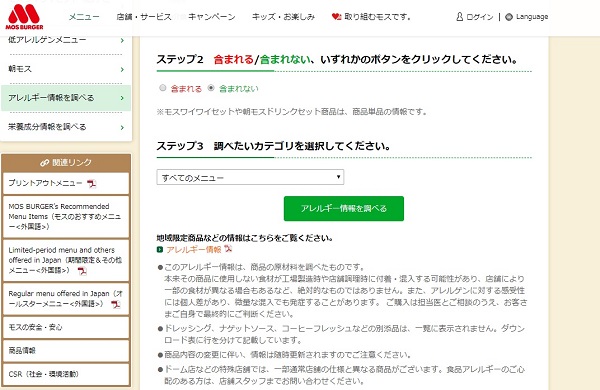Viewport: 600px width, 390px height.
Task: Click the green アレルギー情報を調べる button
Action: 344,209
